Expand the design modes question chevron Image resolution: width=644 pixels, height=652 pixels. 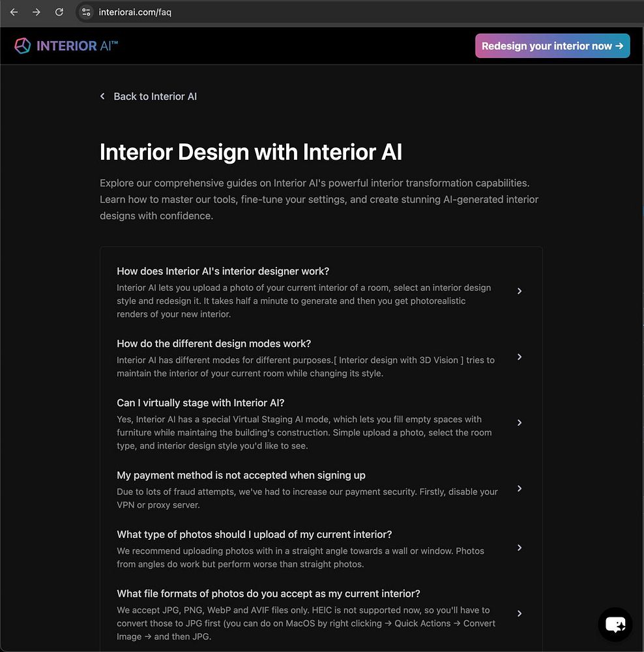click(520, 357)
